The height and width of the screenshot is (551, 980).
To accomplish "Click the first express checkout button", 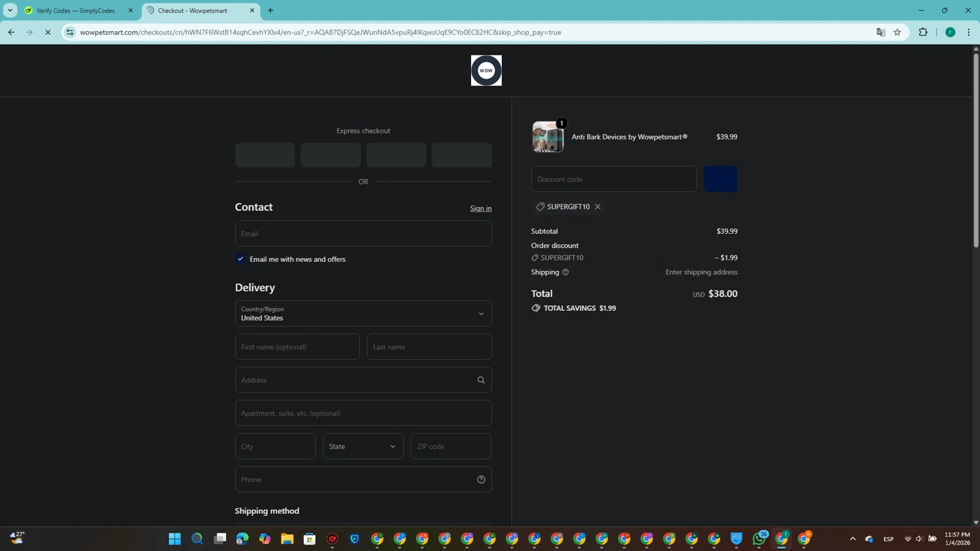I will (x=265, y=155).
